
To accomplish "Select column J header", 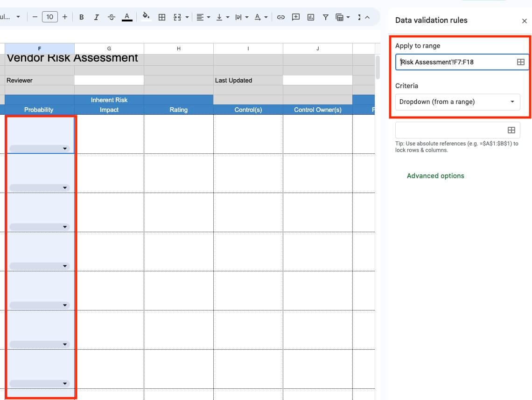I will coord(318,48).
